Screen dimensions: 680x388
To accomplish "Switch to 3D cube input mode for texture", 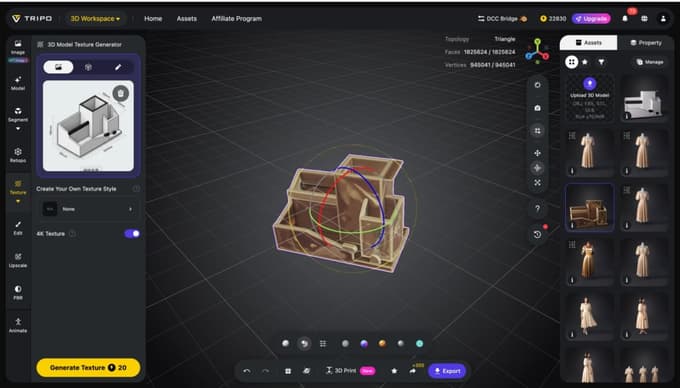I will (88, 67).
